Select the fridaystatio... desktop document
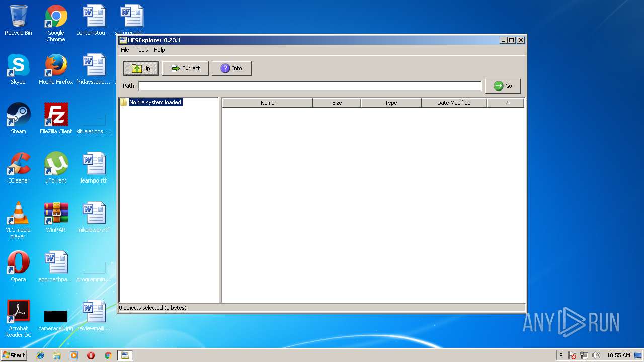Image resolution: width=644 pixels, height=362 pixels. (94, 69)
